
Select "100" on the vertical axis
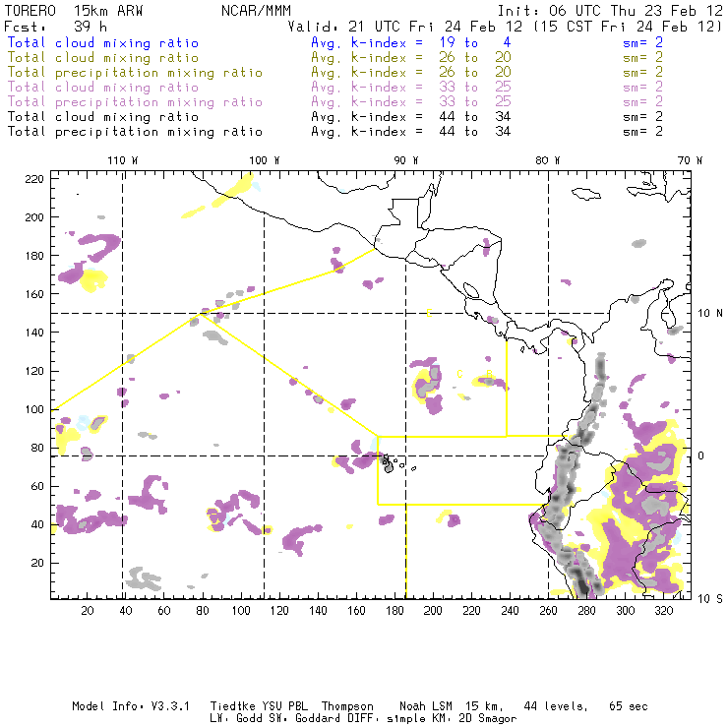coord(34,409)
